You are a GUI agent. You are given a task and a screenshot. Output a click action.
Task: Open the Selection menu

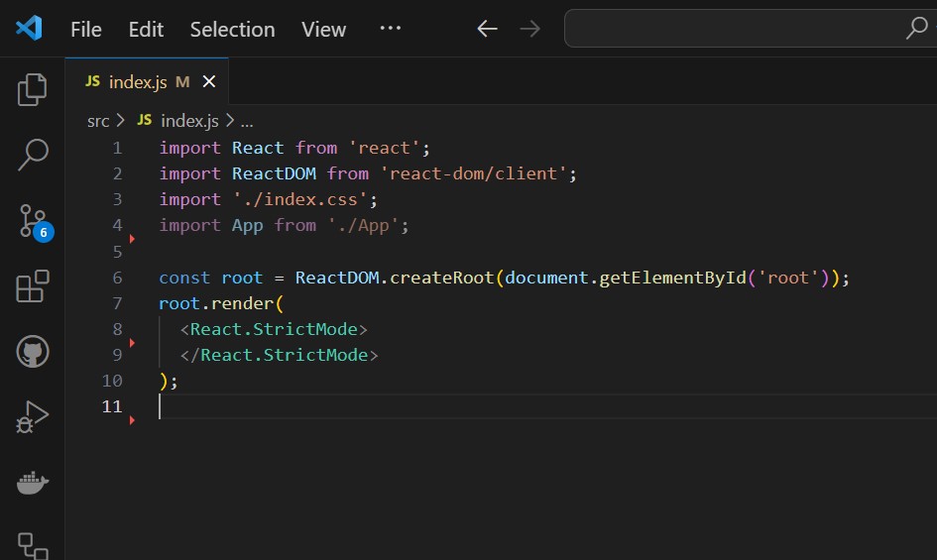232,30
